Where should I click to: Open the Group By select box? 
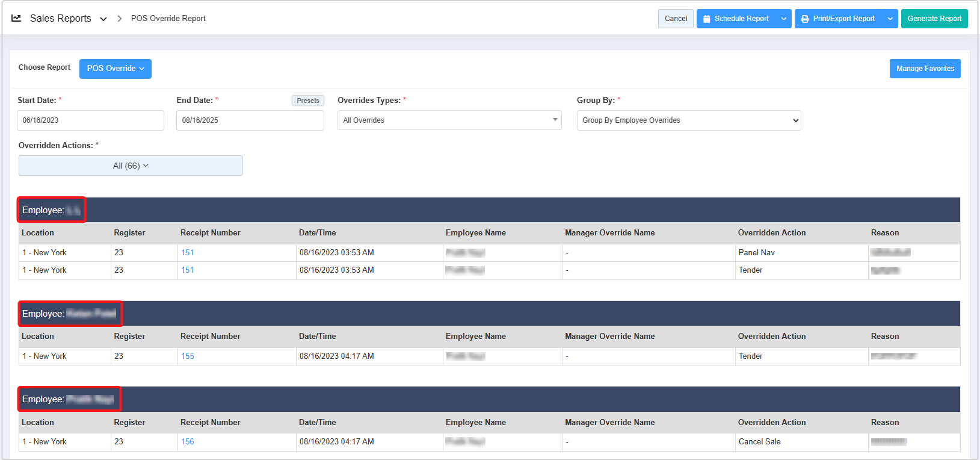[688, 120]
